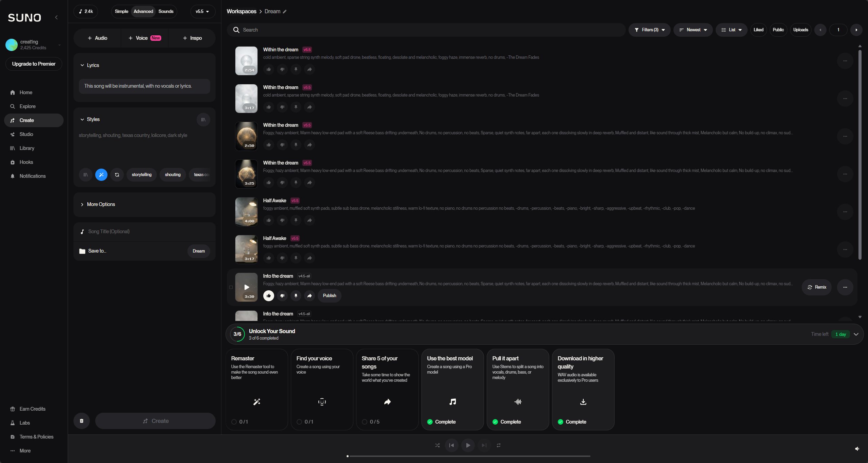The width and height of the screenshot is (868, 463).
Task: Skip to previous track in player
Action: click(x=451, y=445)
